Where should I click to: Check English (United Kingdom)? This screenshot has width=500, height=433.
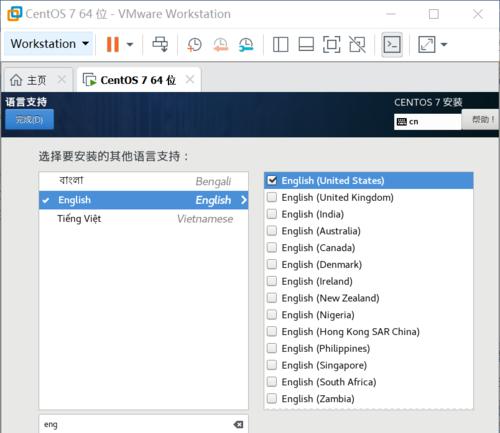tap(272, 197)
